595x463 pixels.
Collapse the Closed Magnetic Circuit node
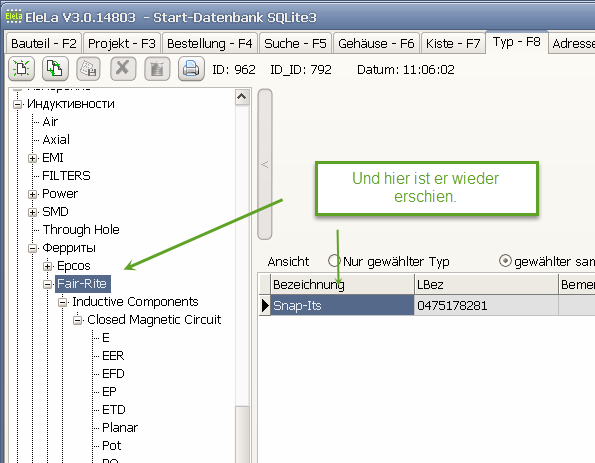[x=77, y=320]
